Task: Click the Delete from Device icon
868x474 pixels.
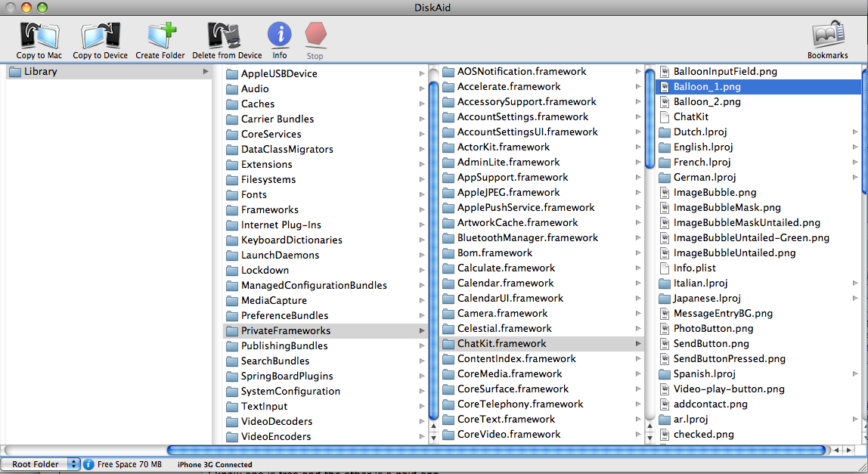Action: 225,36
